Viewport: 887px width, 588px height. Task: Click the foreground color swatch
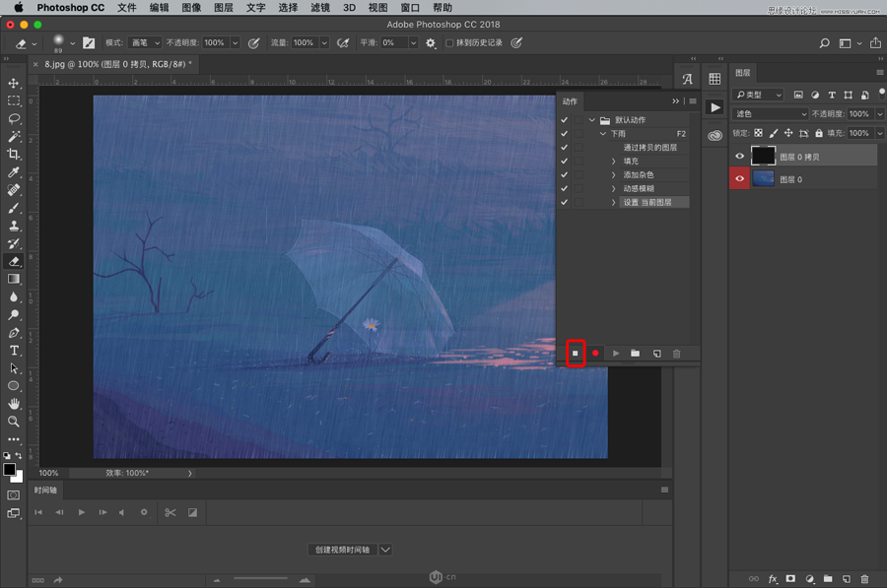(x=10, y=470)
